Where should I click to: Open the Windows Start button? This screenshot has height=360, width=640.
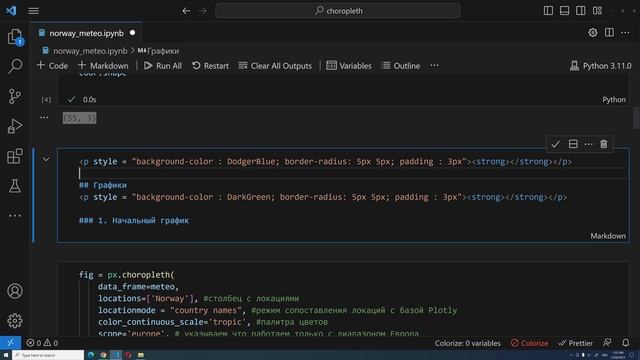[6, 355]
